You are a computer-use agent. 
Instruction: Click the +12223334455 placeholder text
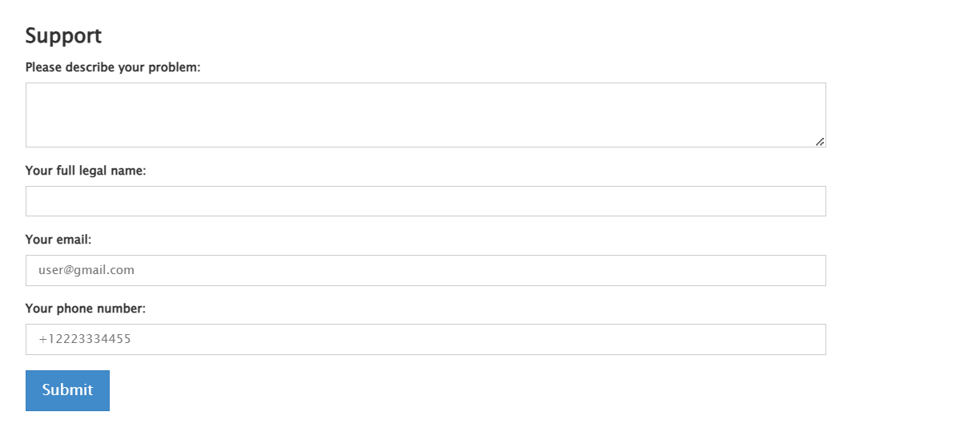click(85, 339)
